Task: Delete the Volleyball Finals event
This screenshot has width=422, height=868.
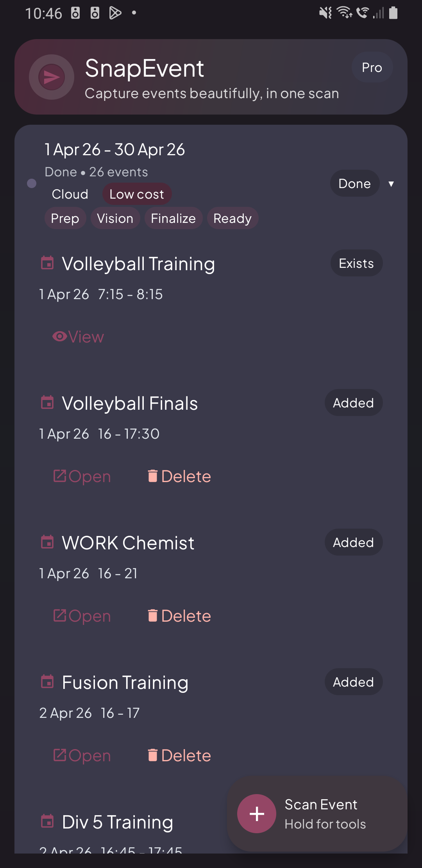Action: coord(179,477)
